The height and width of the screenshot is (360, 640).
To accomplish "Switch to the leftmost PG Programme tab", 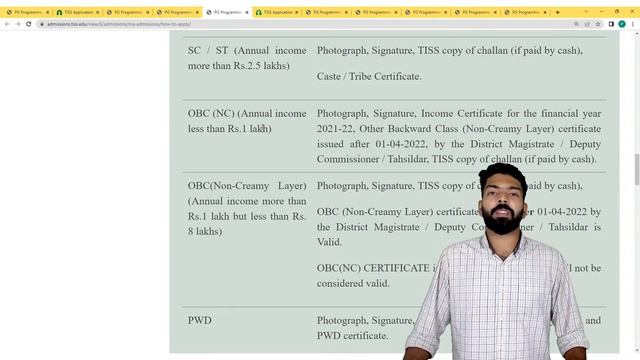I will point(28,13).
